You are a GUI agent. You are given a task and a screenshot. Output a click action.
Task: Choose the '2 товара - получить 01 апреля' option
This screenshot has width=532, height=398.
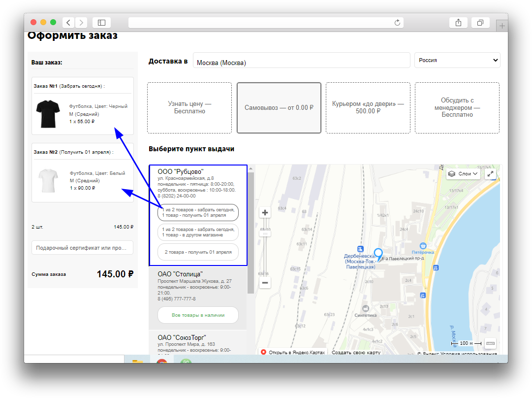(x=198, y=252)
